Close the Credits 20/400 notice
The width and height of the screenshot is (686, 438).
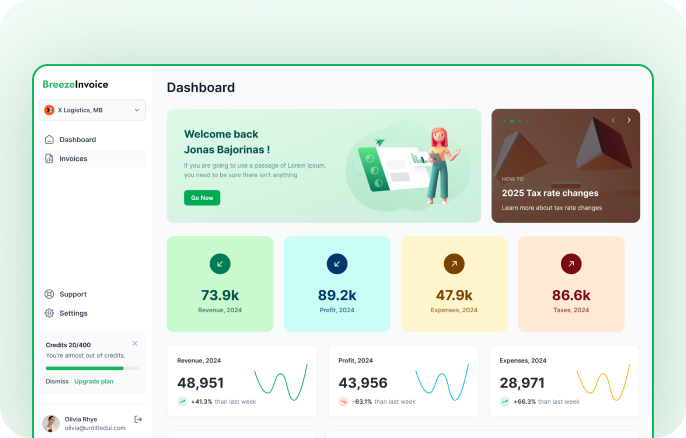pyautogui.click(x=135, y=343)
